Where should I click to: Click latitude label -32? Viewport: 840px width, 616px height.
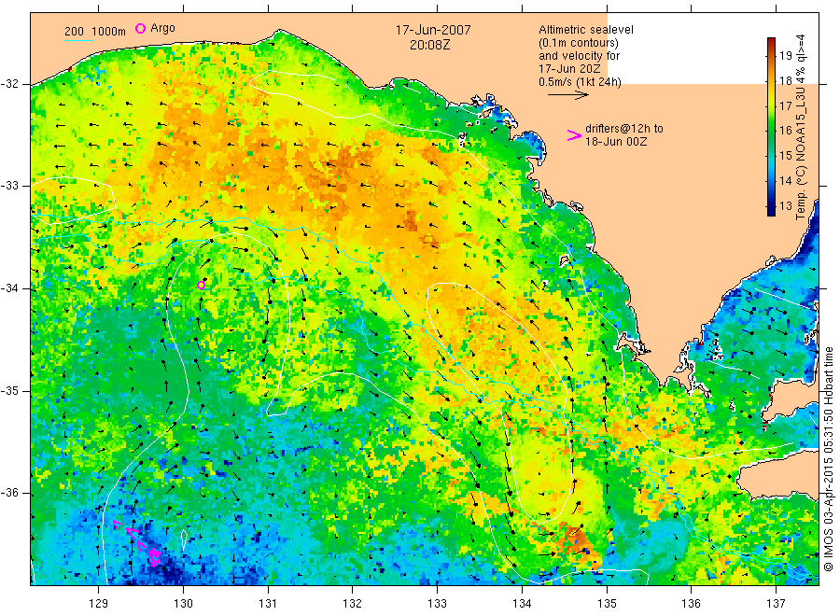10,84
